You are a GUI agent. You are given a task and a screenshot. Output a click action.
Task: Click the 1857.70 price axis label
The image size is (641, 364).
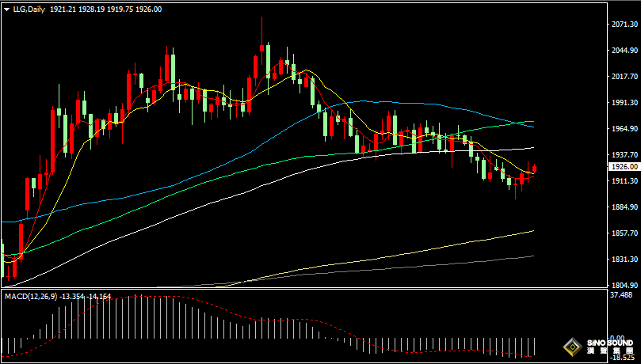pos(625,233)
